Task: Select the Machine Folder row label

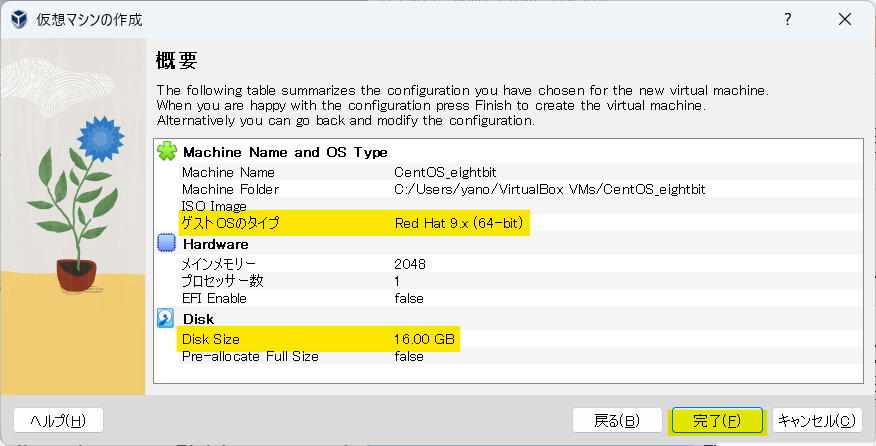Action: coord(230,189)
